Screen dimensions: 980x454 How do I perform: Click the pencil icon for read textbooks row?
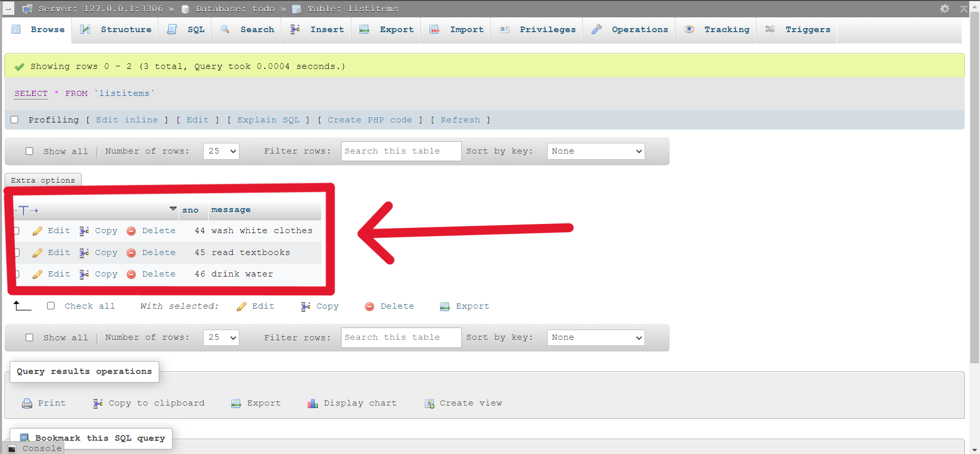37,253
